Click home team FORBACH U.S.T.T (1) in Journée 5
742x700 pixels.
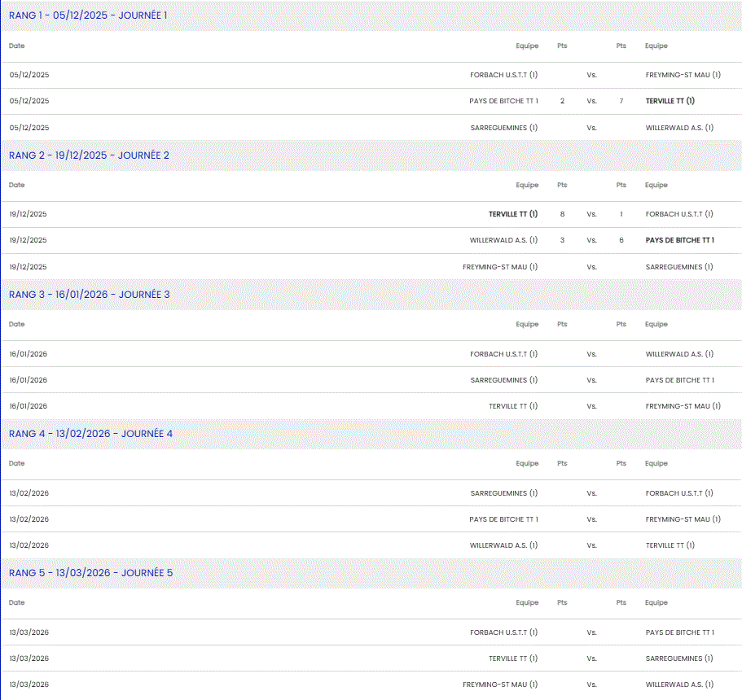click(x=503, y=632)
